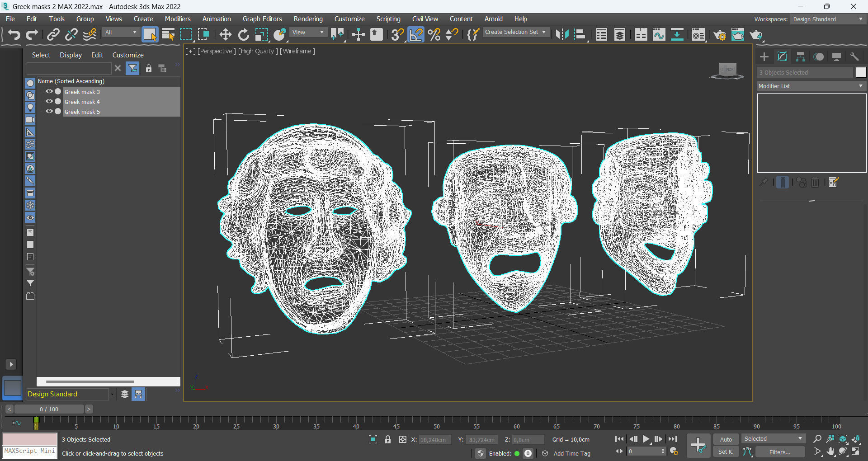Toggle Auto Key mode
Image resolution: width=868 pixels, height=461 pixels.
tap(726, 439)
